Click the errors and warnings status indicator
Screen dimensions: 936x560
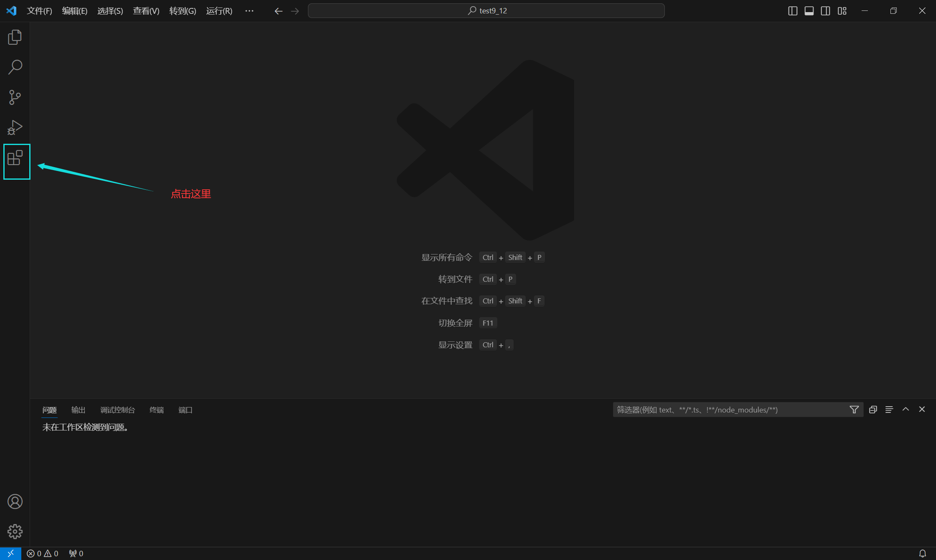[43, 553]
